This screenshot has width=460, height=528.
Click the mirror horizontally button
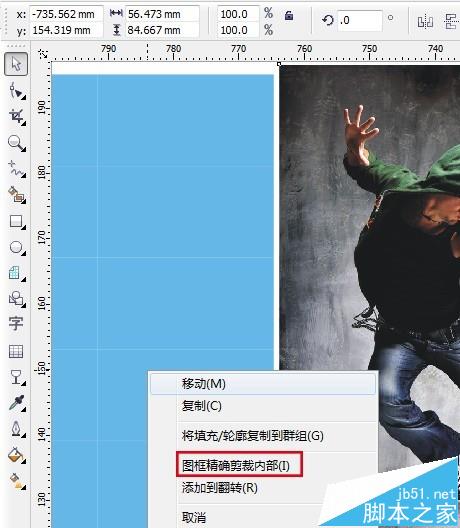coord(425,22)
